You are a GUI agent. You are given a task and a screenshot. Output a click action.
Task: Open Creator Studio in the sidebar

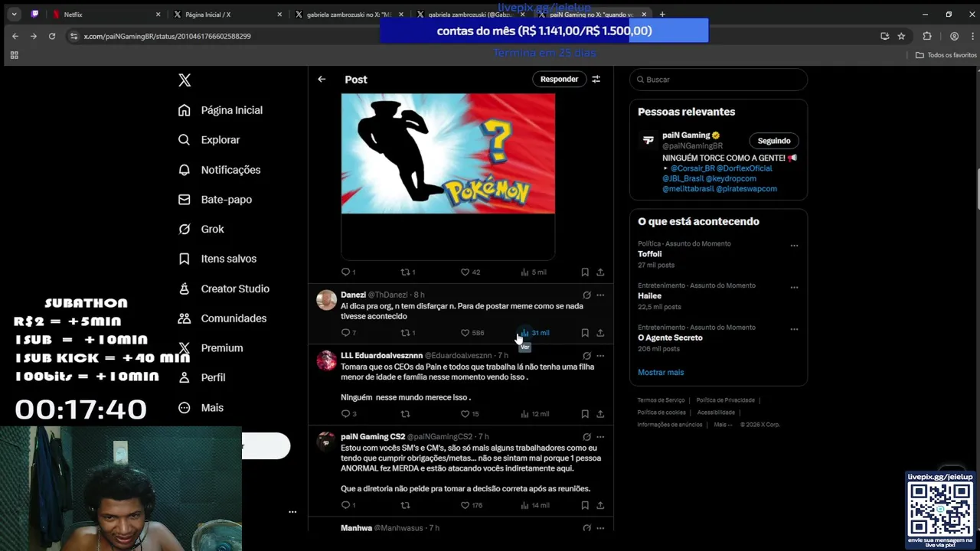224,289
